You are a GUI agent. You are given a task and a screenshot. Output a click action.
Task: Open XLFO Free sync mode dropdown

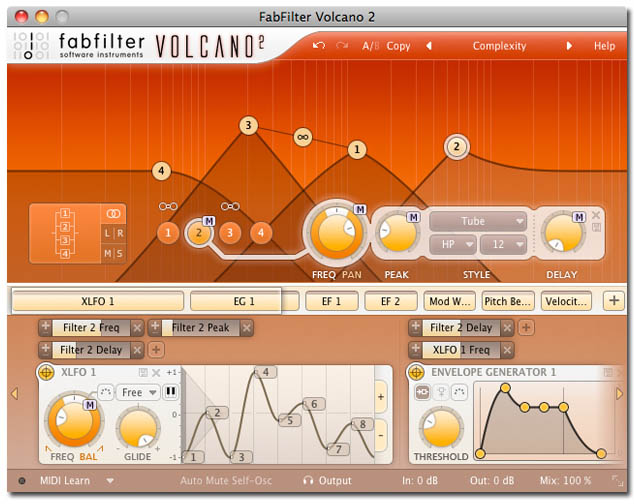click(138, 392)
